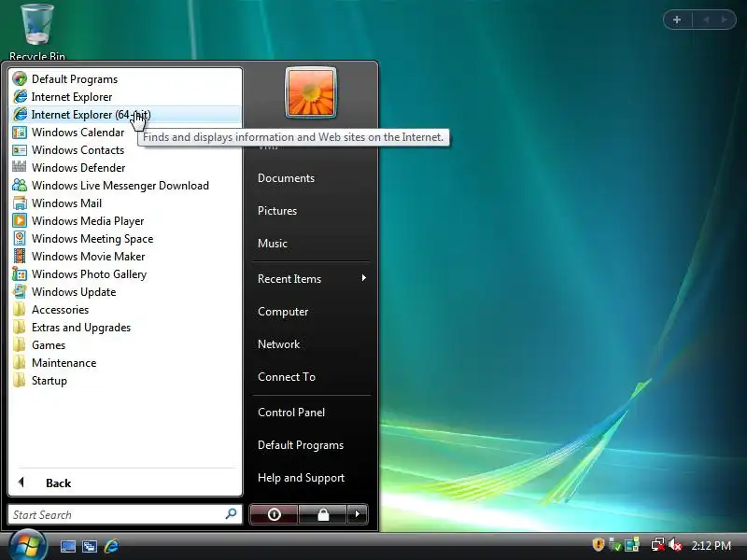Start Windows Defender icon
Viewport: 747px width, 560px height.
click(20, 167)
